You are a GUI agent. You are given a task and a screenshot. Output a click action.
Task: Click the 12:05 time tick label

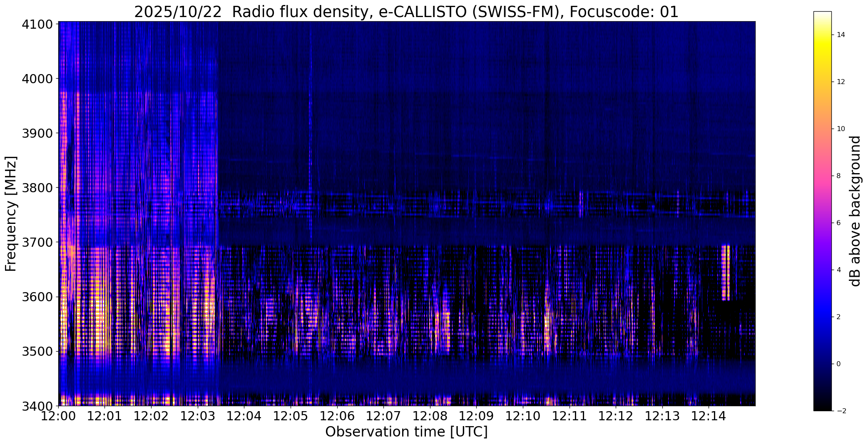click(291, 416)
